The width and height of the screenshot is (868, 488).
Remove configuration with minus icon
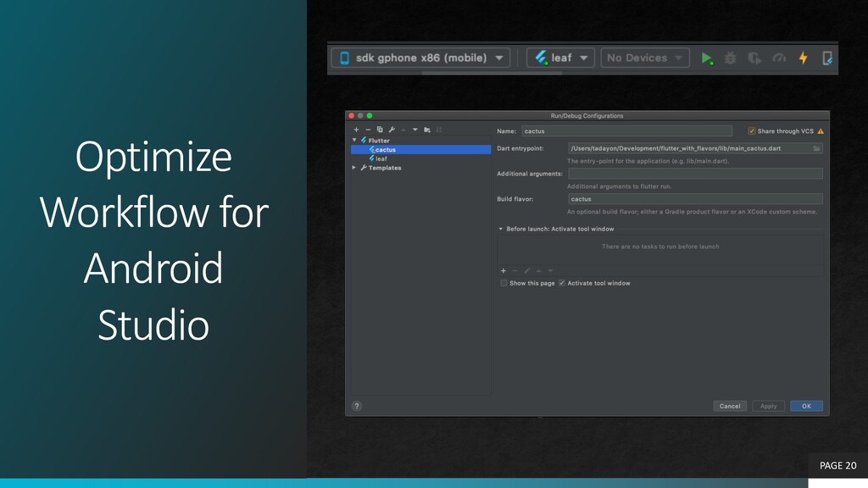[x=368, y=130]
